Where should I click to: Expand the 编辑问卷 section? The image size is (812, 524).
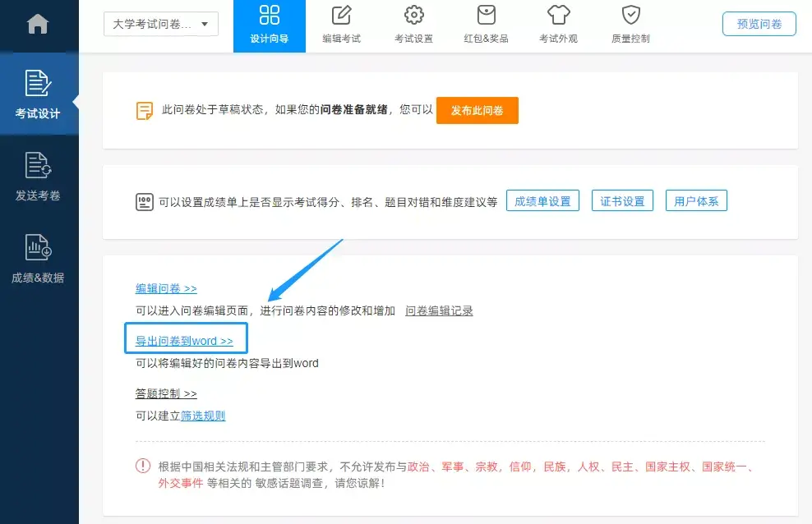pyautogui.click(x=166, y=288)
